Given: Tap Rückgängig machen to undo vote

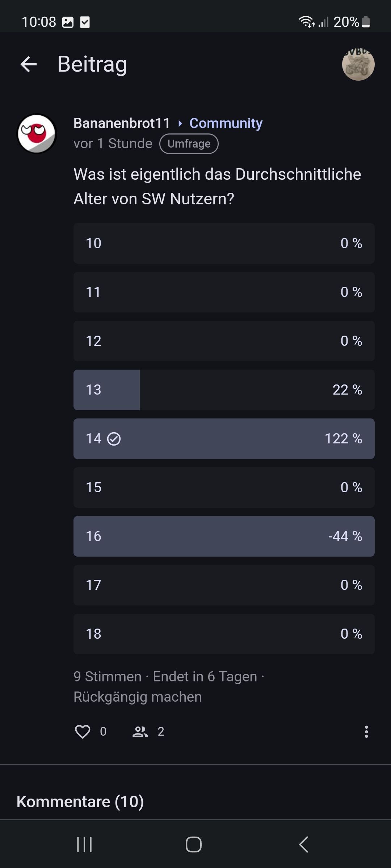Looking at the screenshot, I should 138,697.
